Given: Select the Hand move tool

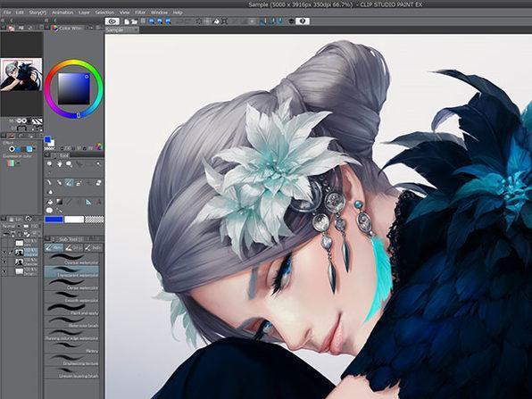Looking at the screenshot, I should click(60, 164).
